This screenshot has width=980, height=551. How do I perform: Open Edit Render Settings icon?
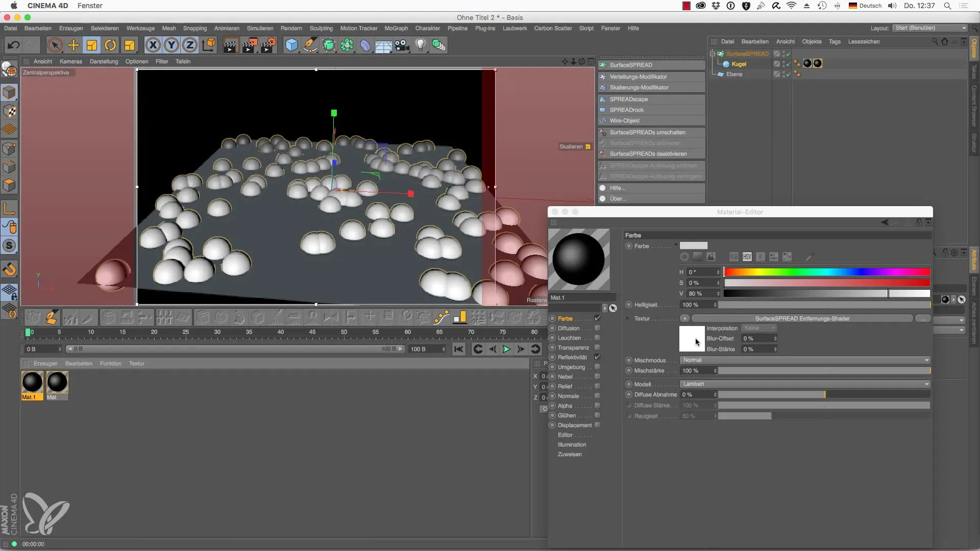pyautogui.click(x=268, y=45)
